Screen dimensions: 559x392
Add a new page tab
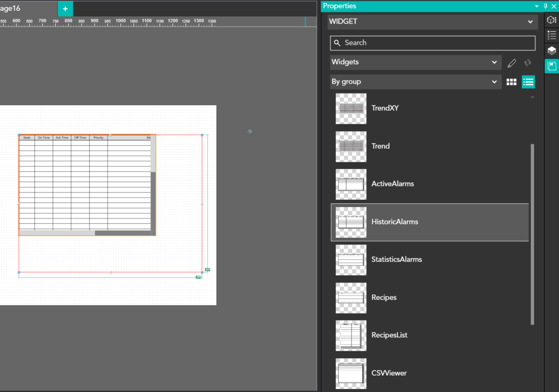point(65,9)
